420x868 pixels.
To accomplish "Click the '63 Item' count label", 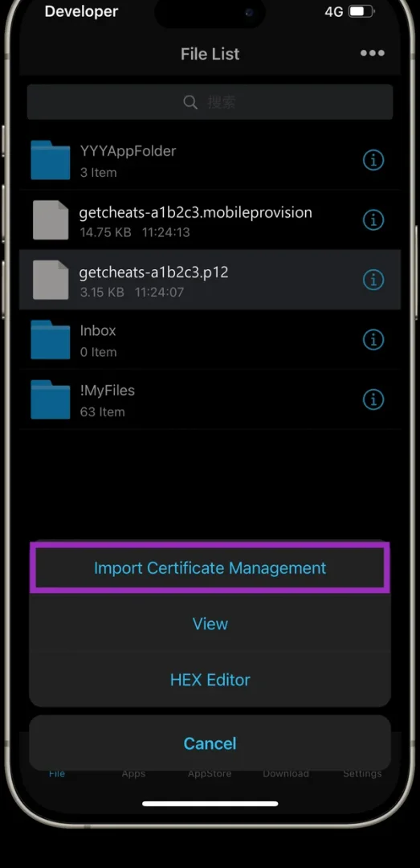I will 102,411.
